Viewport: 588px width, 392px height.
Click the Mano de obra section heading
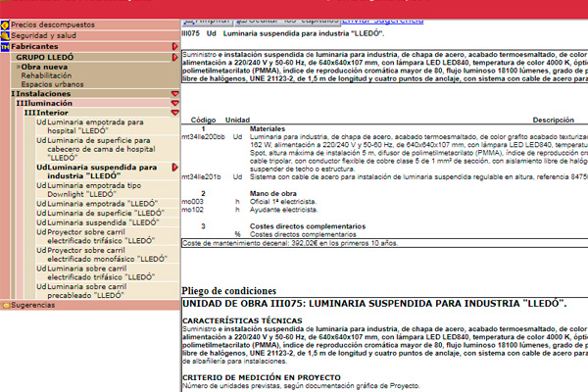point(273,193)
